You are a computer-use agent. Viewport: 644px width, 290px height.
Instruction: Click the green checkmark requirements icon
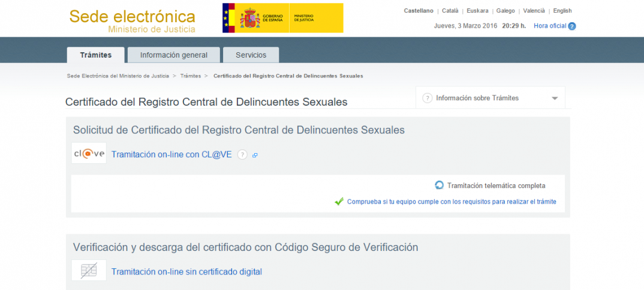(x=339, y=202)
